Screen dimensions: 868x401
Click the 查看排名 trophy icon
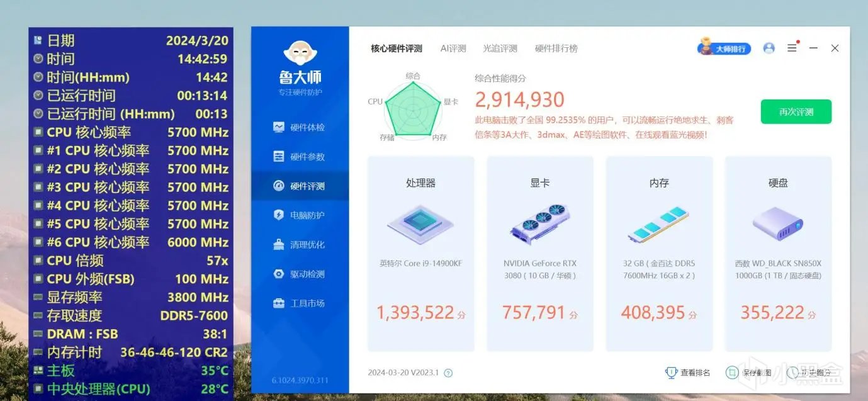pyautogui.click(x=671, y=373)
